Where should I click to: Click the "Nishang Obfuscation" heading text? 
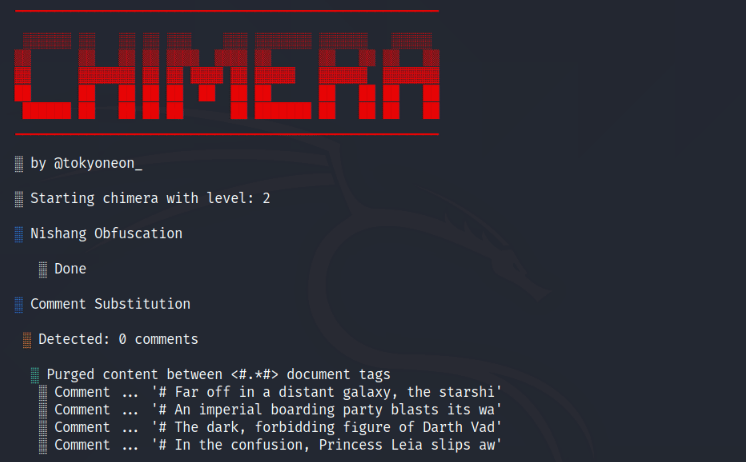pos(106,234)
